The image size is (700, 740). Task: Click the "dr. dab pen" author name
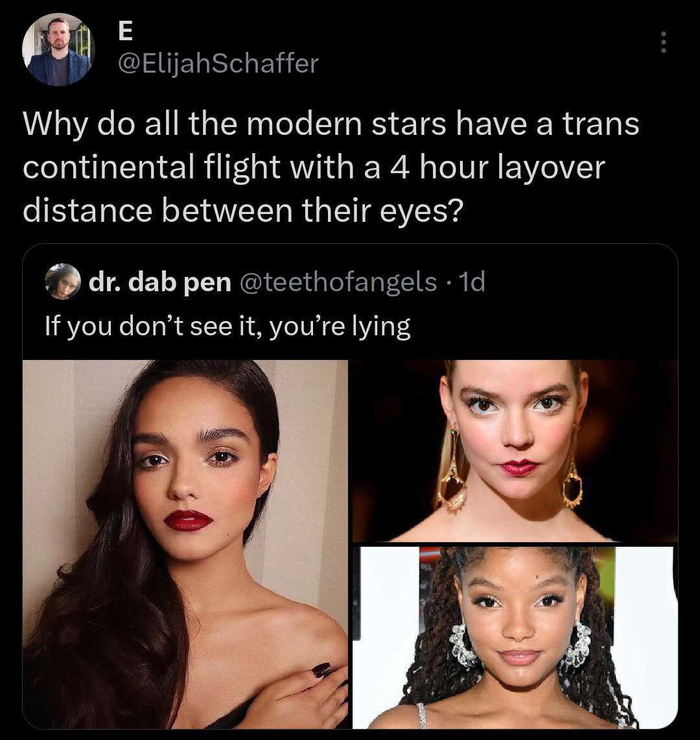[160, 282]
